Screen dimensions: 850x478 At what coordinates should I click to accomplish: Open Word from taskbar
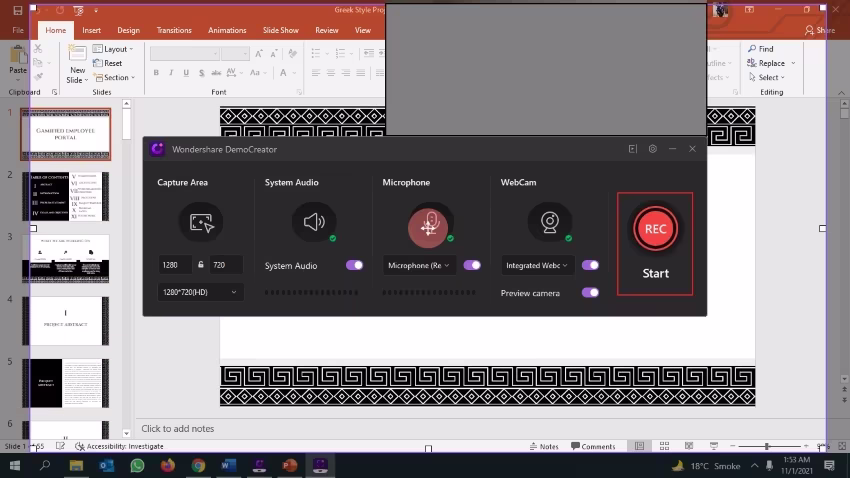tap(229, 465)
